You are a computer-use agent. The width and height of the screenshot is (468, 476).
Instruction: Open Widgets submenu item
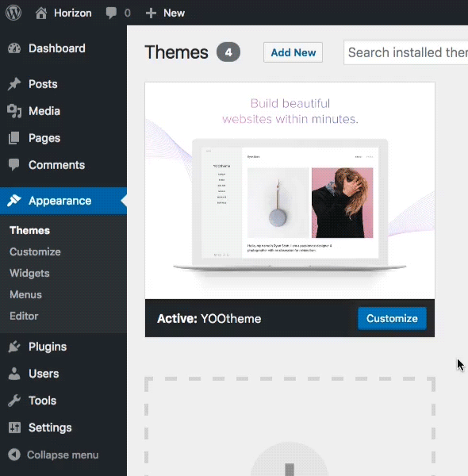click(29, 273)
